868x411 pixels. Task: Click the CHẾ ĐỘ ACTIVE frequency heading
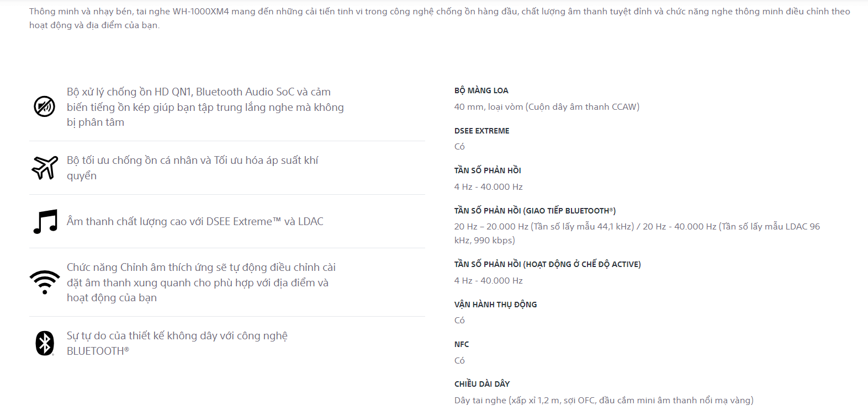(x=547, y=264)
